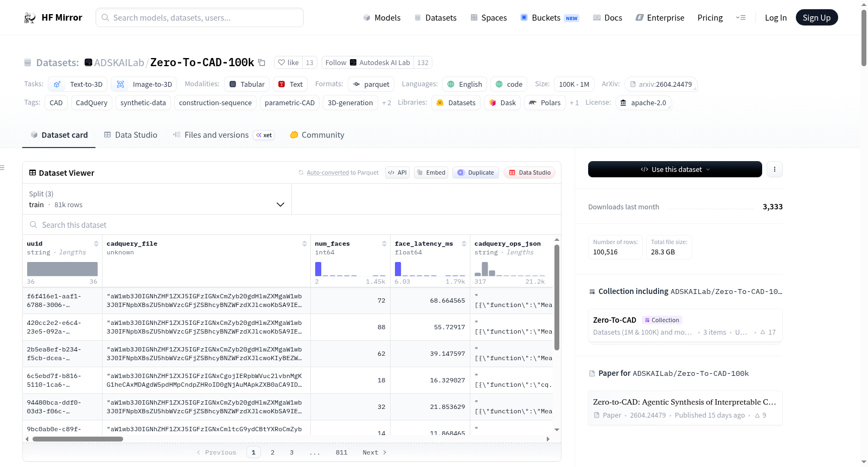Expand the Split train selector
Viewport: 868px width, 467px height.
point(157,199)
